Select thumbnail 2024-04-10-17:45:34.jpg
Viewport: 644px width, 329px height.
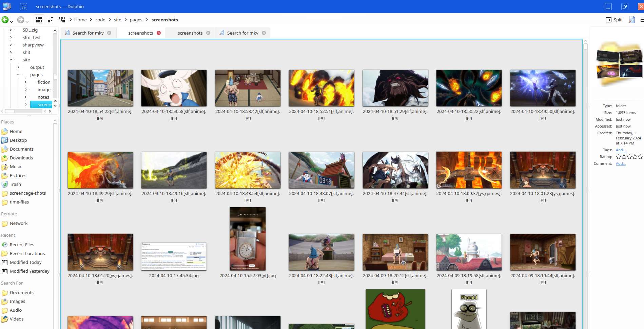click(x=174, y=257)
